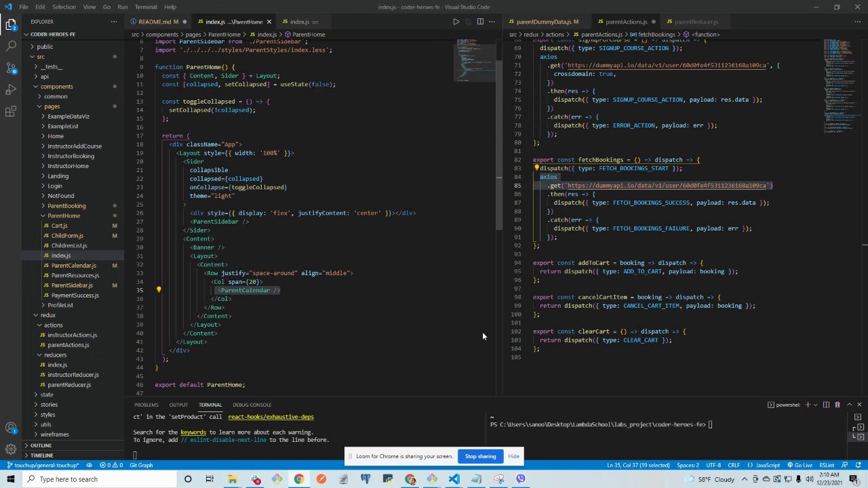The image size is (868, 488).
Task: Collapse the ParentHome folder
Action: 63,216
